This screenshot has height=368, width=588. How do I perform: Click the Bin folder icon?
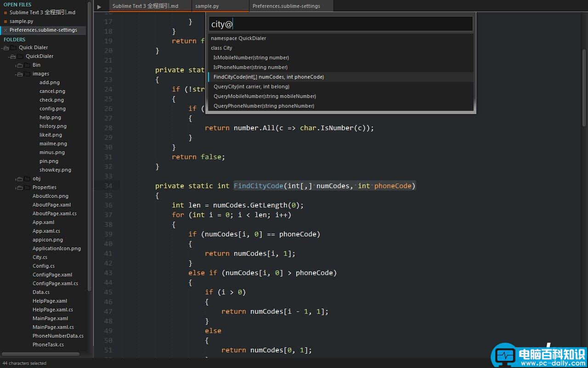[x=27, y=65]
